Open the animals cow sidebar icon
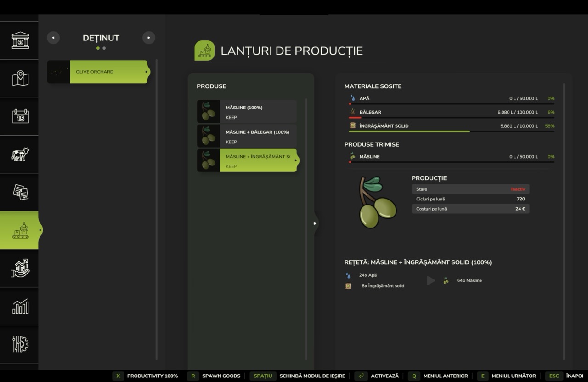The height and width of the screenshot is (382, 588). tap(20, 154)
